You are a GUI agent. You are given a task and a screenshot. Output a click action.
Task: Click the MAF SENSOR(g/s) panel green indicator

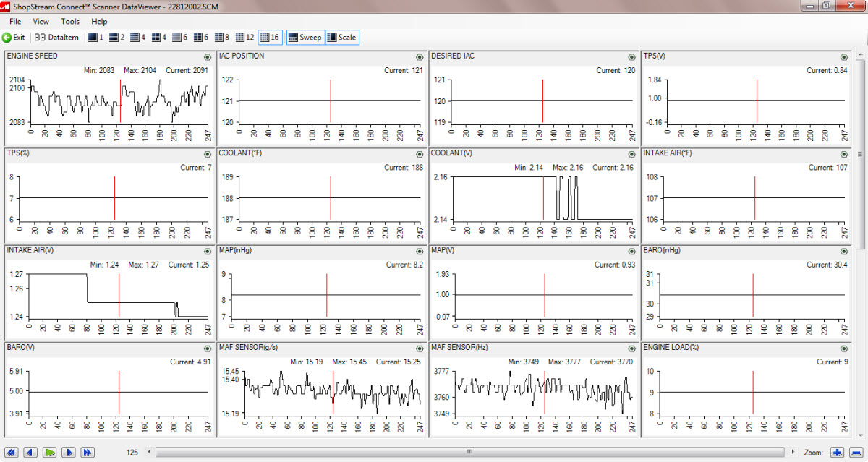click(x=419, y=348)
